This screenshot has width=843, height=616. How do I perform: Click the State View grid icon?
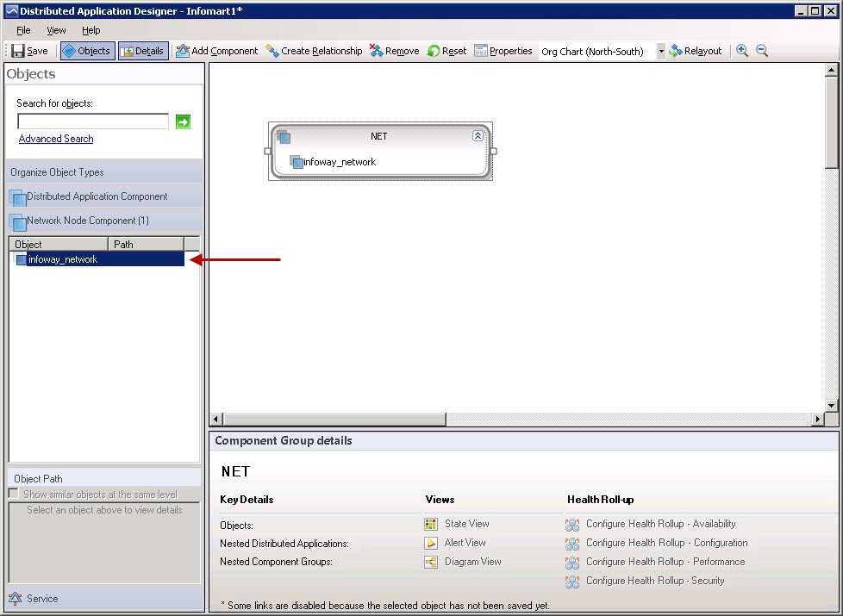[x=431, y=524]
